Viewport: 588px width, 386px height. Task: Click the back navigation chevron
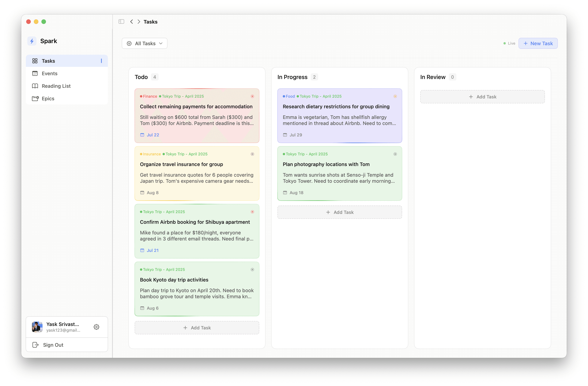click(x=131, y=21)
